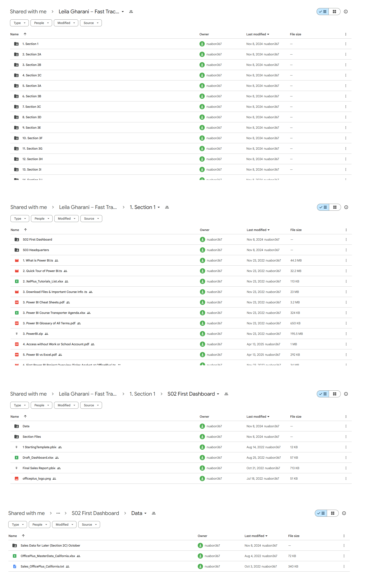Open more actions for the S03 Headquarters row
Image resolution: width=368 pixels, height=588 pixels.
(346, 250)
